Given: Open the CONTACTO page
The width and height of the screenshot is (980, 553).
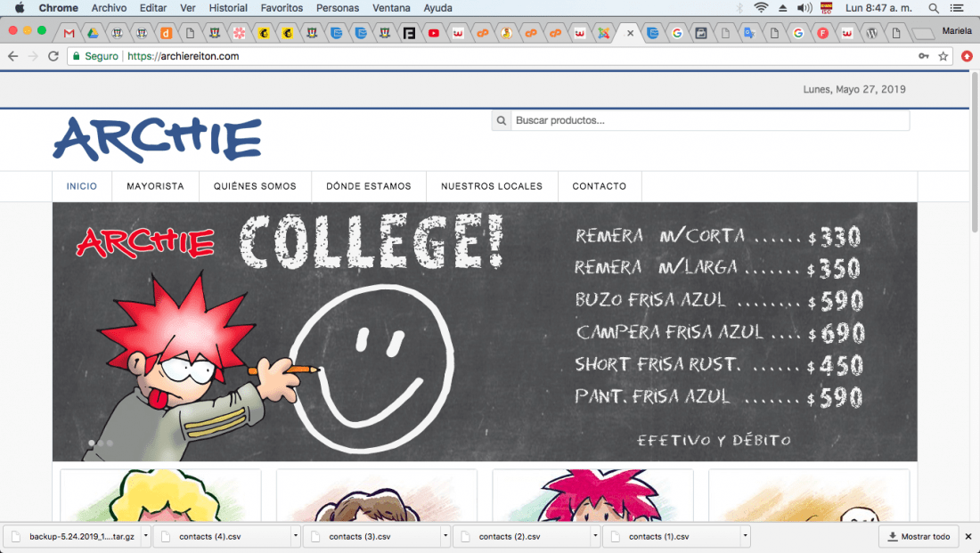Looking at the screenshot, I should coord(600,186).
